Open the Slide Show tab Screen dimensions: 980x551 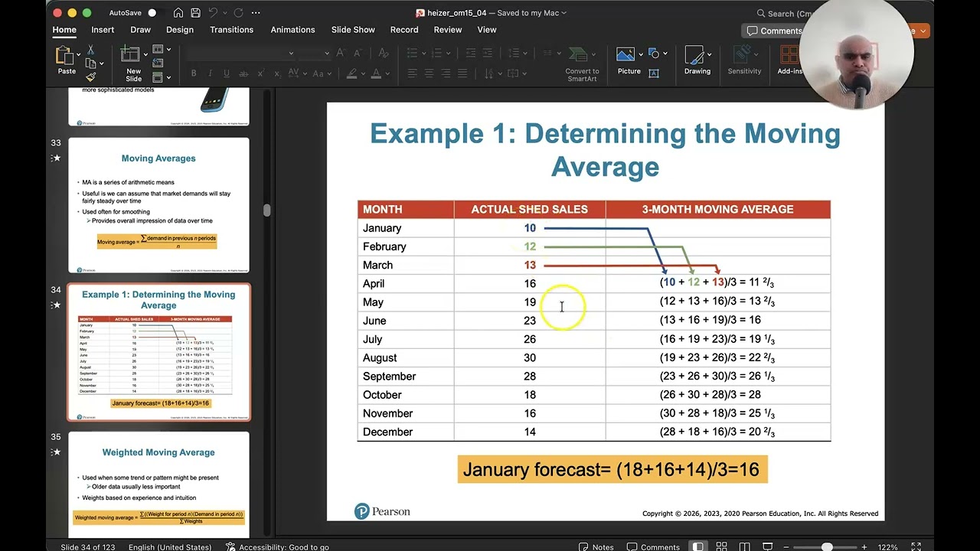pyautogui.click(x=353, y=30)
